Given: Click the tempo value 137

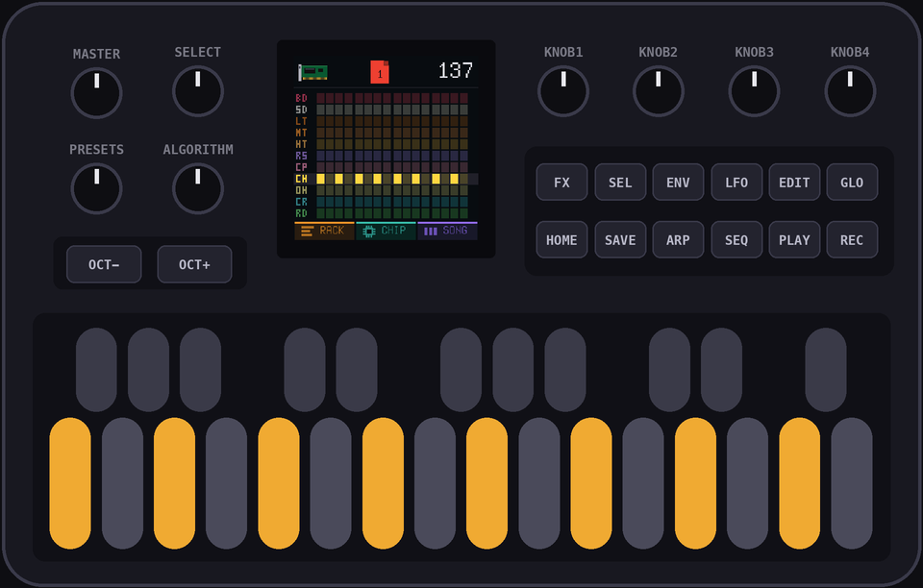Looking at the screenshot, I should tap(456, 70).
